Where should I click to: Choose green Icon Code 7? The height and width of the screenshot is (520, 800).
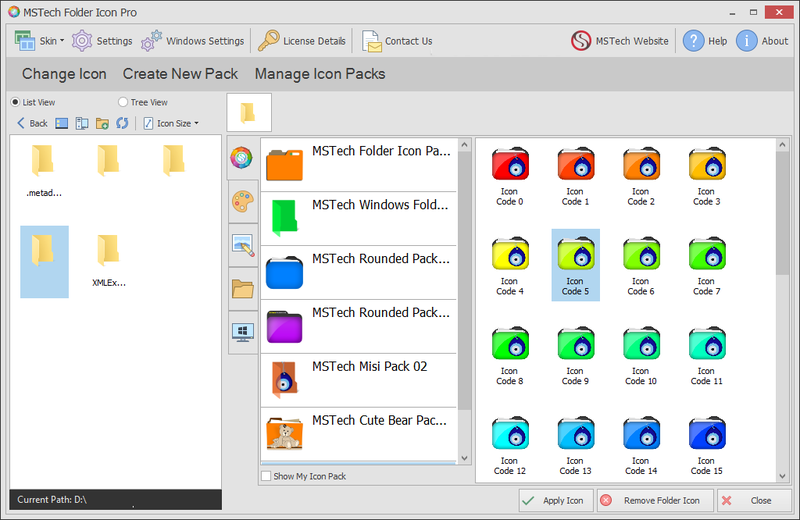pyautogui.click(x=707, y=265)
